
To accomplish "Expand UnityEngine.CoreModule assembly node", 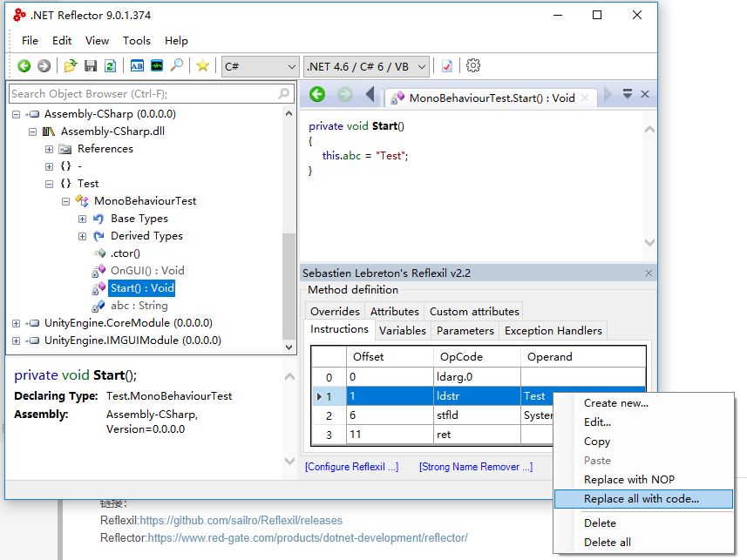I will point(17,323).
